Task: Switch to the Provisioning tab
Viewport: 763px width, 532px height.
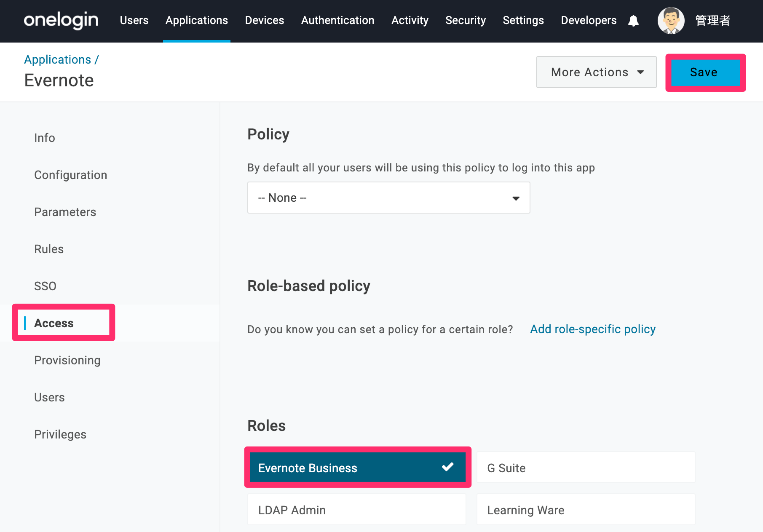Action: click(67, 360)
